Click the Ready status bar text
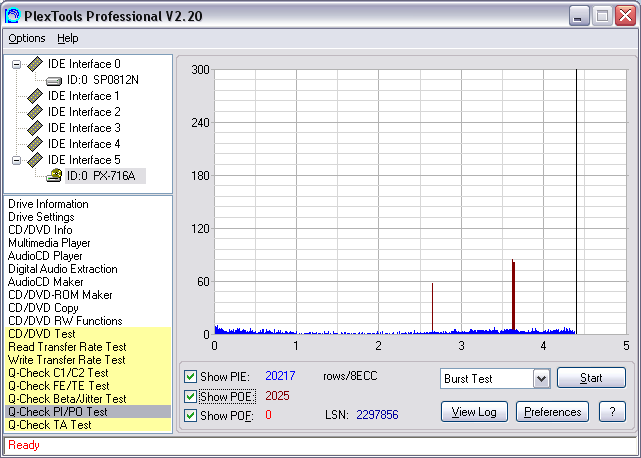The height and width of the screenshot is (458, 641). click(24, 445)
